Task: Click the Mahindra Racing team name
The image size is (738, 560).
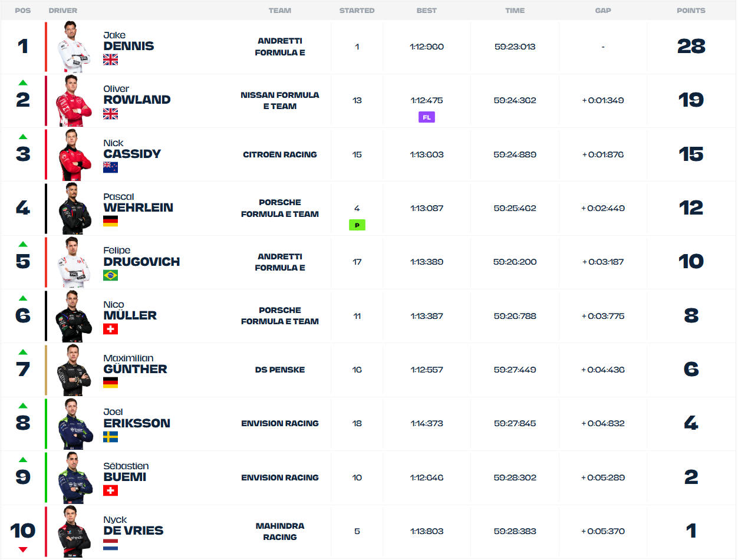Action: (x=280, y=531)
